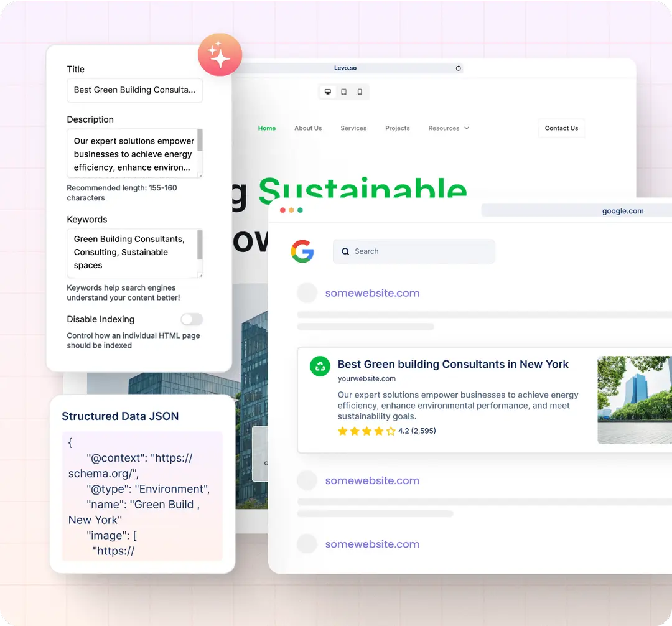
Task: Click the Google Search input box
Action: 414,251
